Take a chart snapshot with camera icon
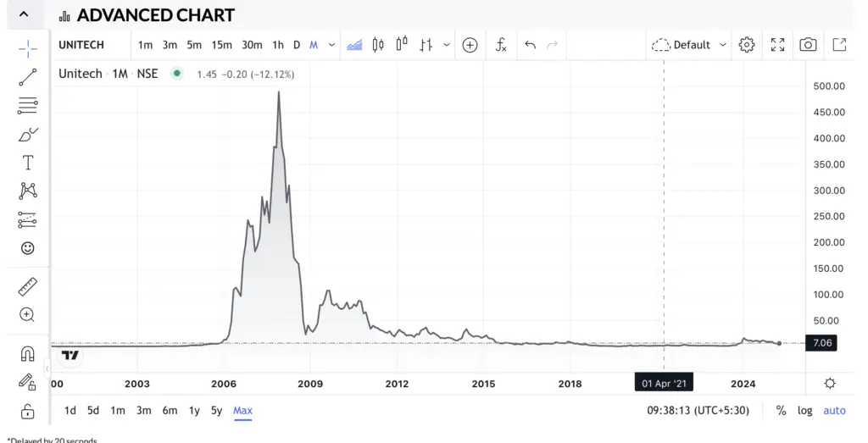Image resolution: width=868 pixels, height=443 pixels. (808, 45)
